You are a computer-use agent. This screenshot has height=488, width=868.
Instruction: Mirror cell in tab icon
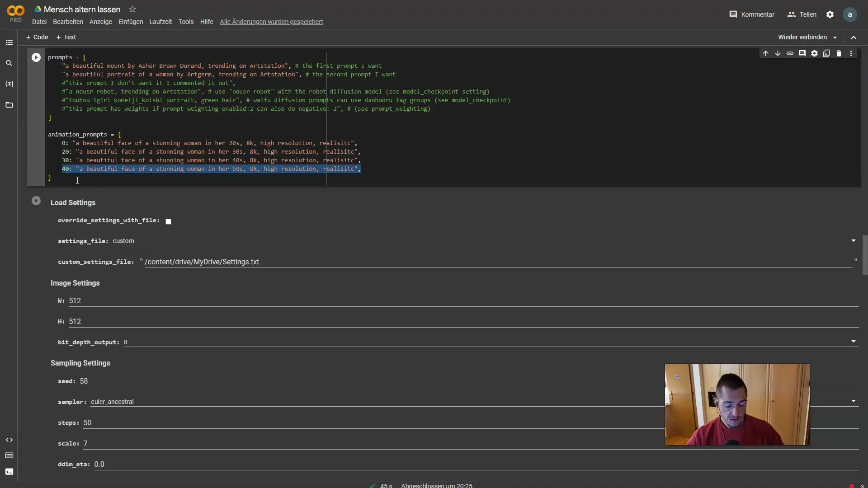pyautogui.click(x=826, y=53)
